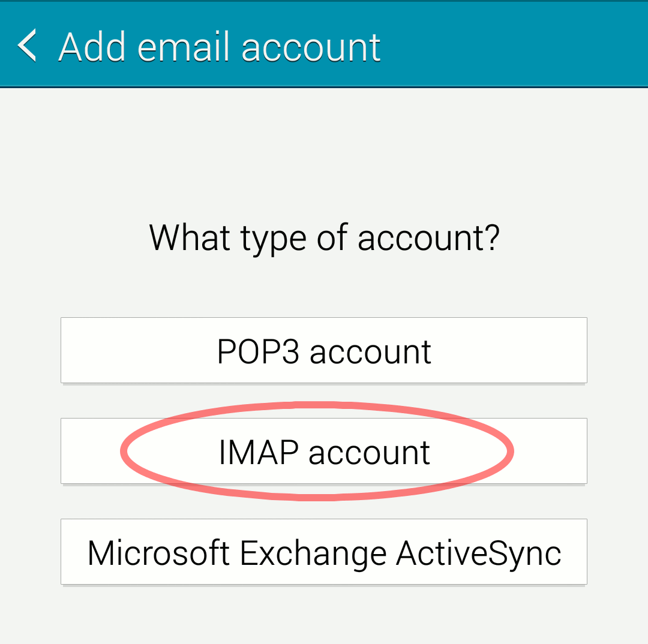
Task: Tap the circled IMAP account choice
Action: 324,451
